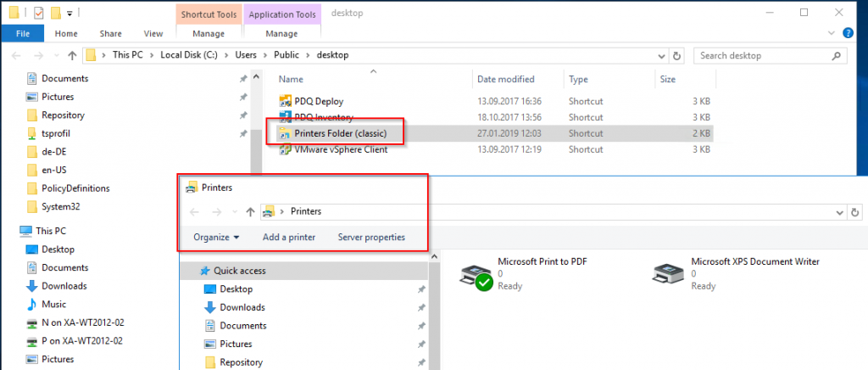The width and height of the screenshot is (868, 370).
Task: Select P on XA-WT2012-02 network drive
Action: (82, 340)
